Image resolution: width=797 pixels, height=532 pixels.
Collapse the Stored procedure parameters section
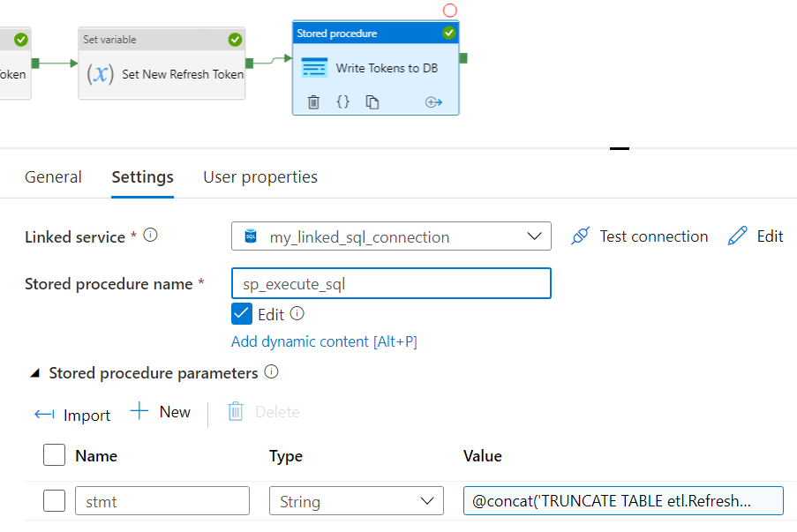(35, 372)
